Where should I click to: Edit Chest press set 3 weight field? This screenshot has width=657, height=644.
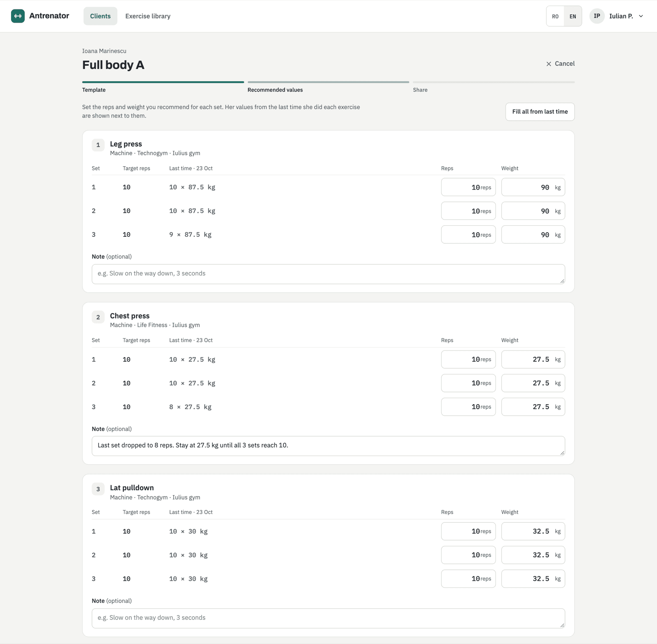click(x=533, y=407)
